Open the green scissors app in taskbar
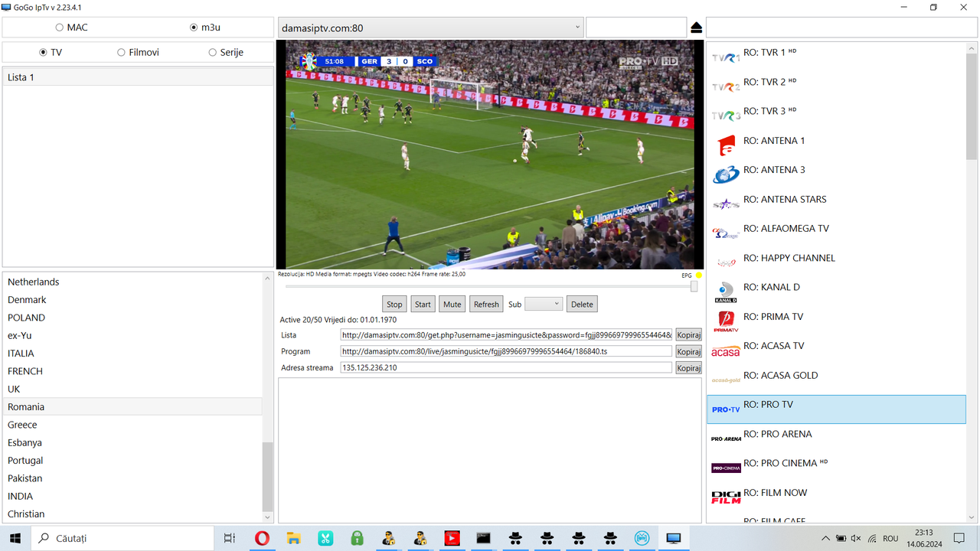This screenshot has width=980, height=551. pos(325,539)
